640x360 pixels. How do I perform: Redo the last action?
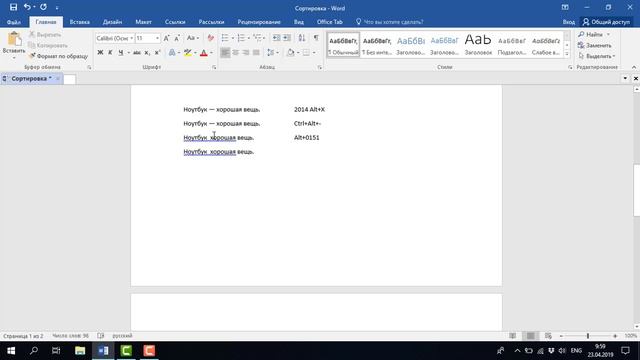(x=43, y=7)
